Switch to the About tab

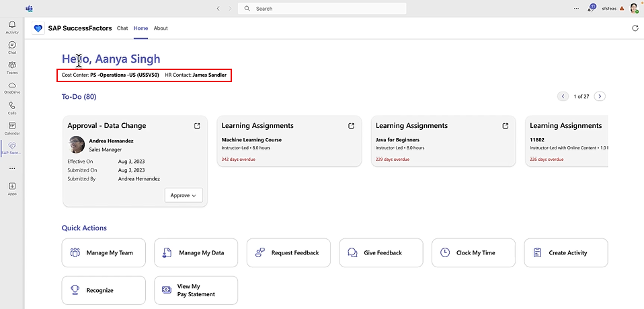tap(161, 28)
